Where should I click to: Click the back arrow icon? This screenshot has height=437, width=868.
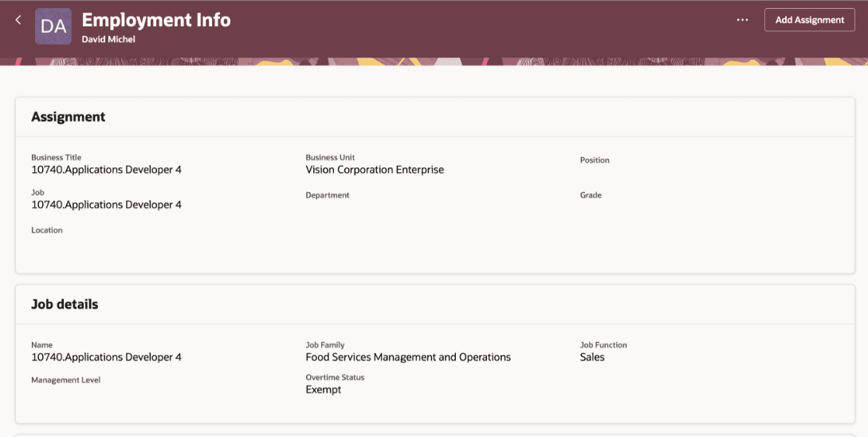click(x=18, y=20)
